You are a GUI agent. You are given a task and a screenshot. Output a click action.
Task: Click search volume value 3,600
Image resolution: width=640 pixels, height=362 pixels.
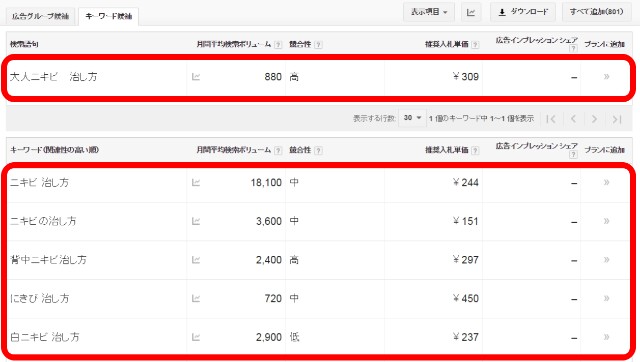[269, 221]
